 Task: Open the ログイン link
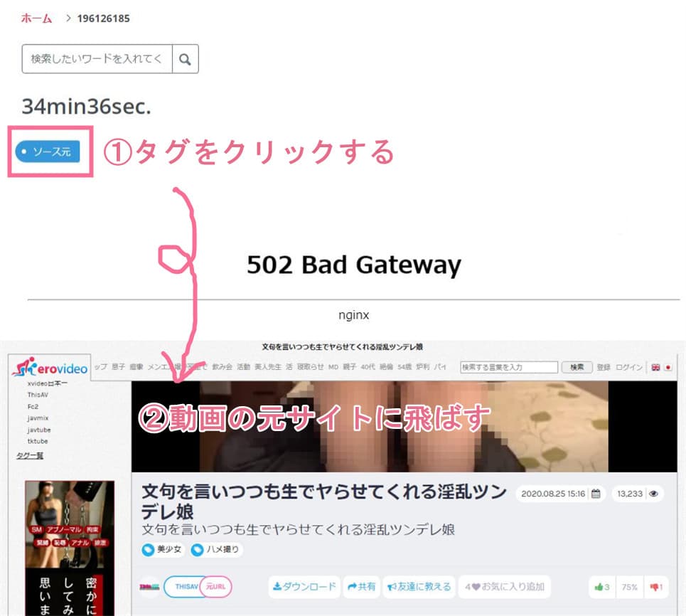point(629,367)
